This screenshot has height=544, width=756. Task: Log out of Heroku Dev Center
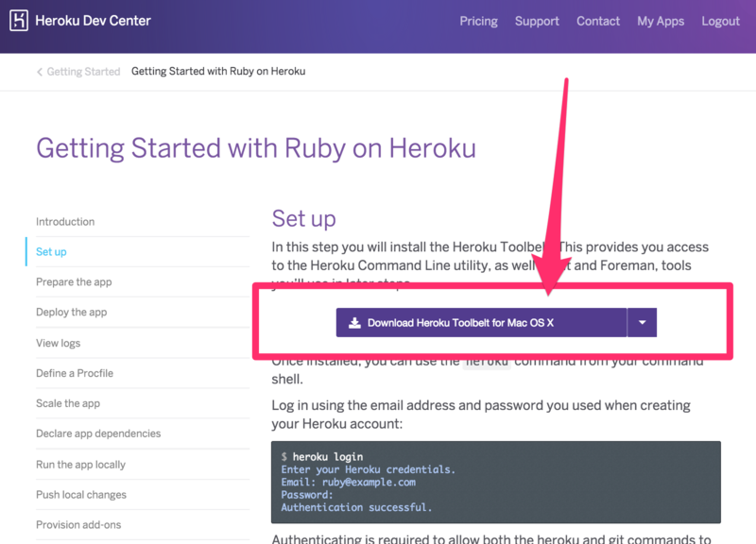(x=721, y=21)
